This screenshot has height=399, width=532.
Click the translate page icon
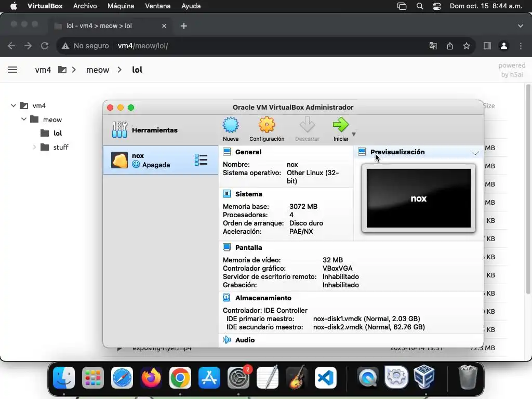(x=433, y=46)
